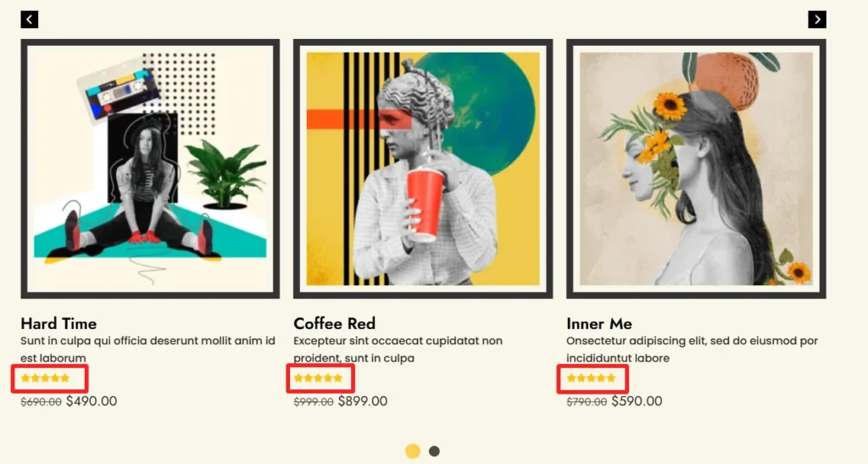This screenshot has width=868, height=464.
Task: Open the Coffee Red artwork image
Action: 423,169
